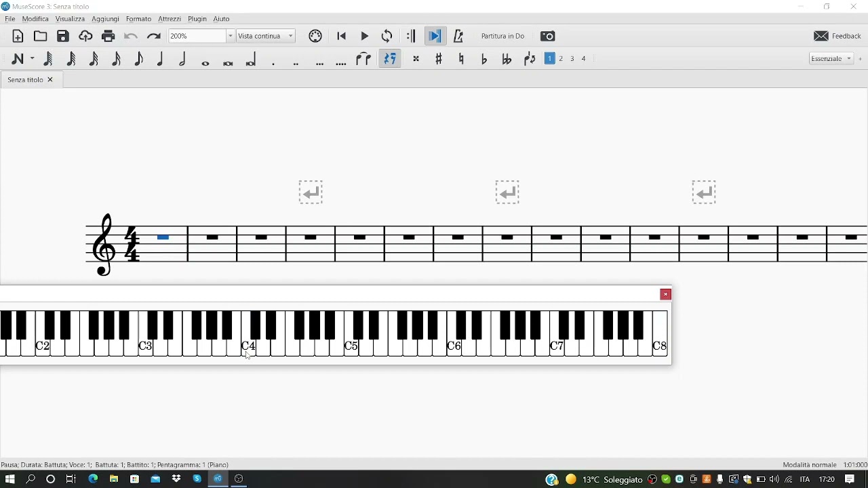This screenshot has width=868, height=488.
Task: Open the Formato menu
Action: pyautogui.click(x=139, y=20)
